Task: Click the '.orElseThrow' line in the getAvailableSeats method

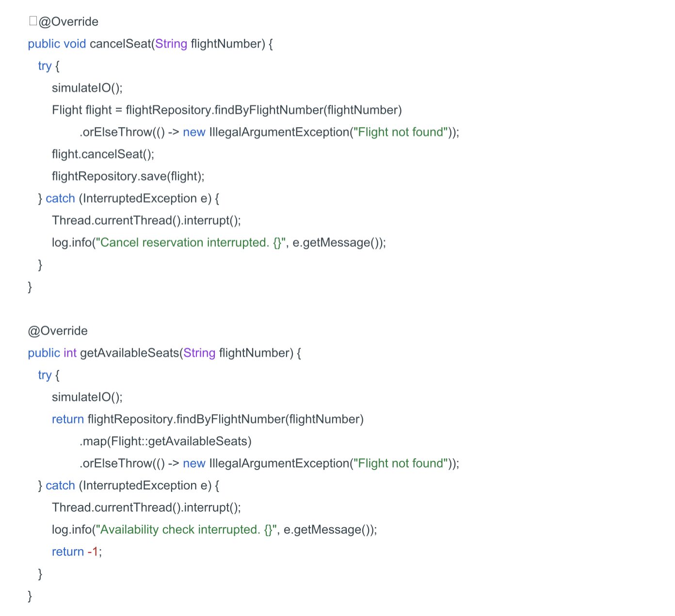Action: click(269, 463)
